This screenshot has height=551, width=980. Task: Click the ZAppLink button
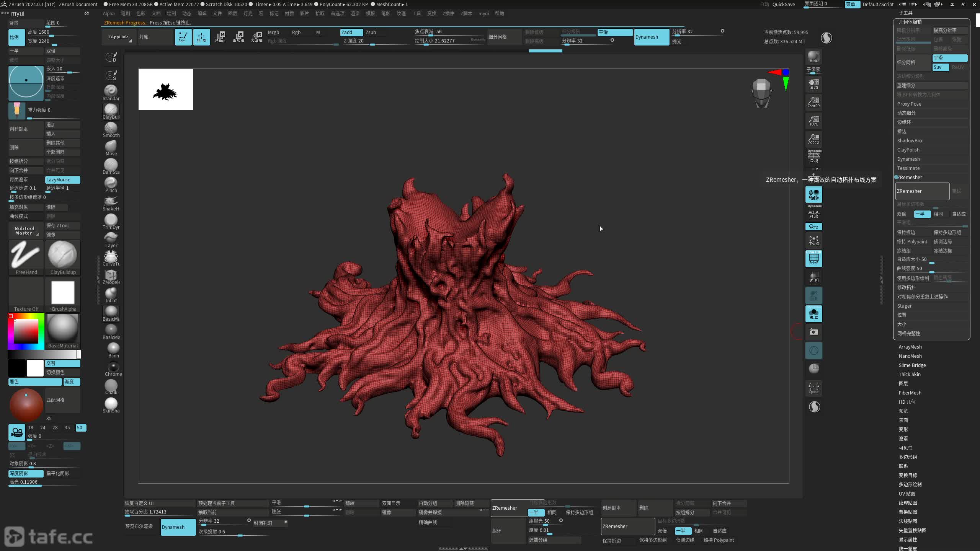pos(118,37)
